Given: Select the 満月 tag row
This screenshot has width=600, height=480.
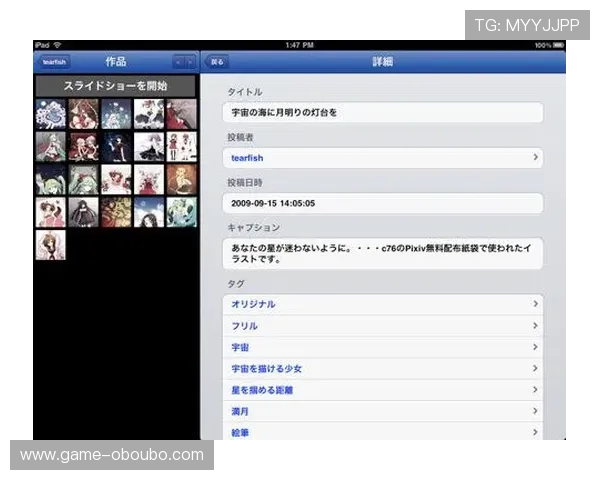Looking at the screenshot, I should pos(382,412).
